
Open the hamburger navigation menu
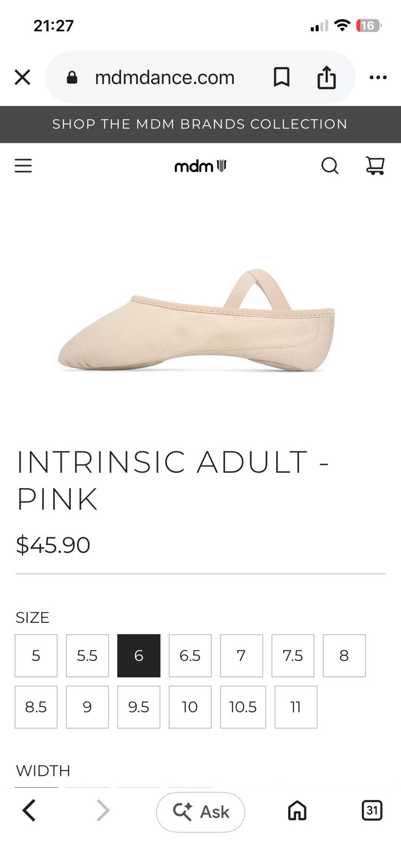[x=23, y=165]
